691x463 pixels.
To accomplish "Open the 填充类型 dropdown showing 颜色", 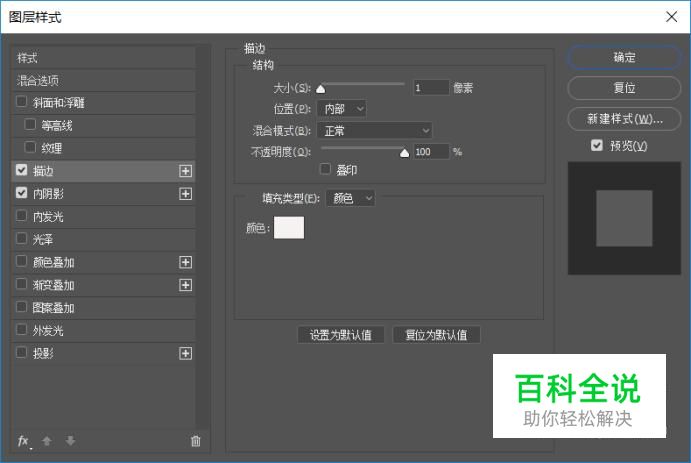I will [x=351, y=198].
